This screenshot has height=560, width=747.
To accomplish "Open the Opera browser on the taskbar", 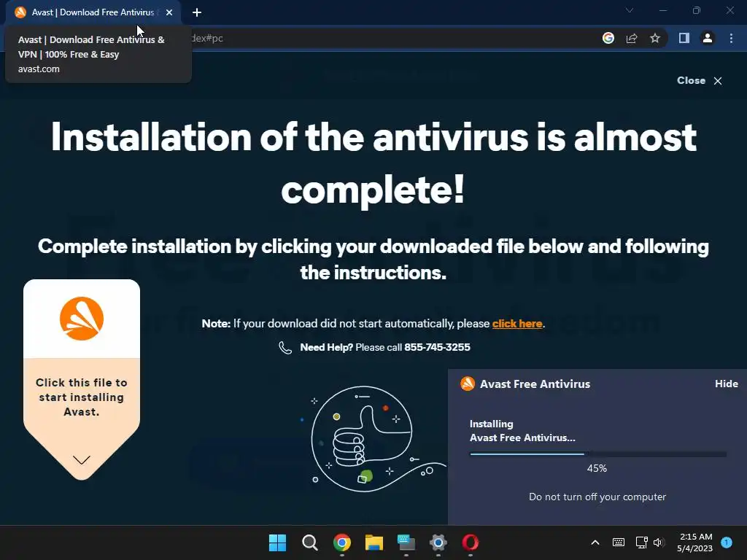I will coord(471,542).
